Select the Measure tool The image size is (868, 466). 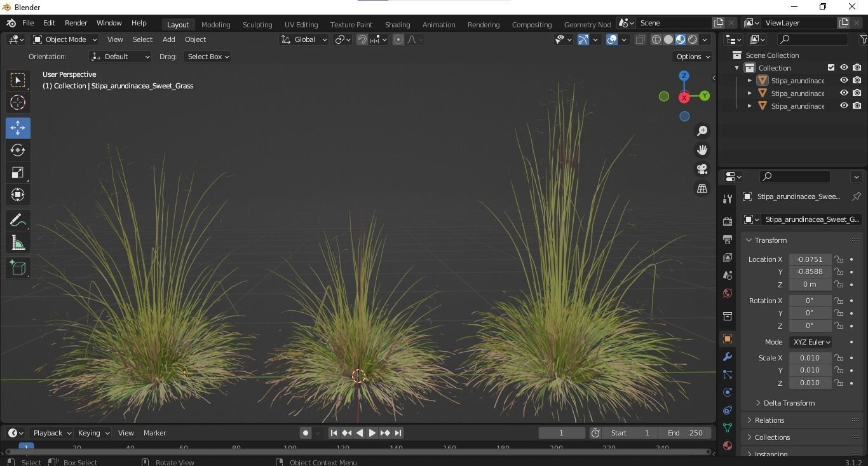click(x=18, y=243)
